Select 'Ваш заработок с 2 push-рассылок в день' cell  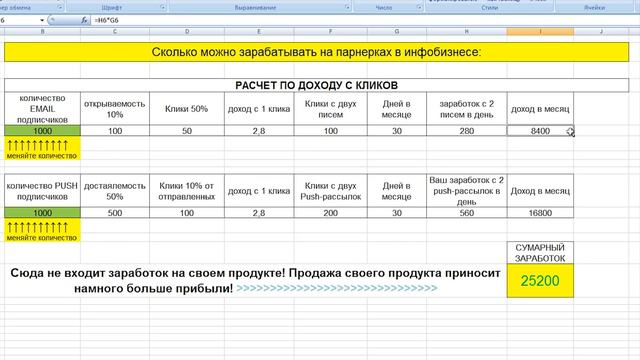pyautogui.click(x=467, y=191)
